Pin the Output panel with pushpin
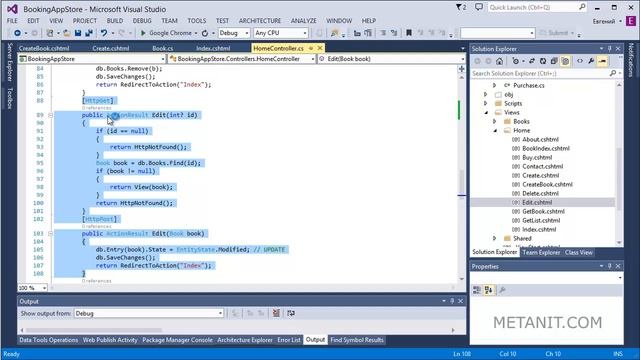 pyautogui.click(x=452, y=301)
